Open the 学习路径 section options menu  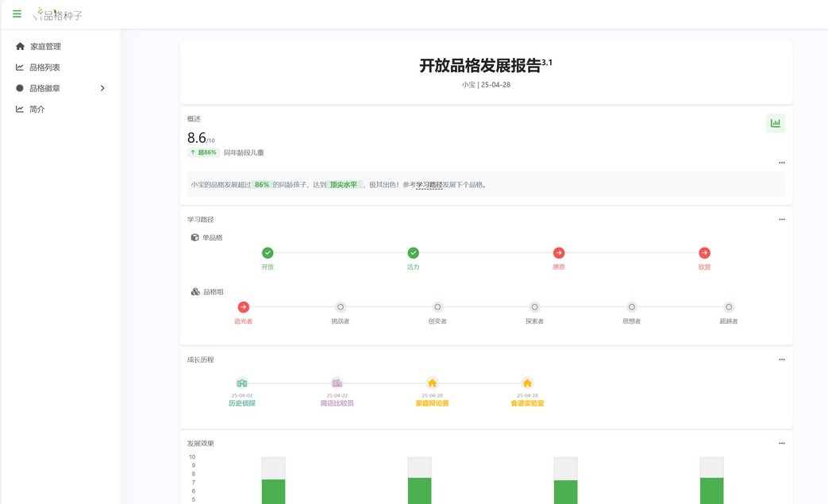781,220
